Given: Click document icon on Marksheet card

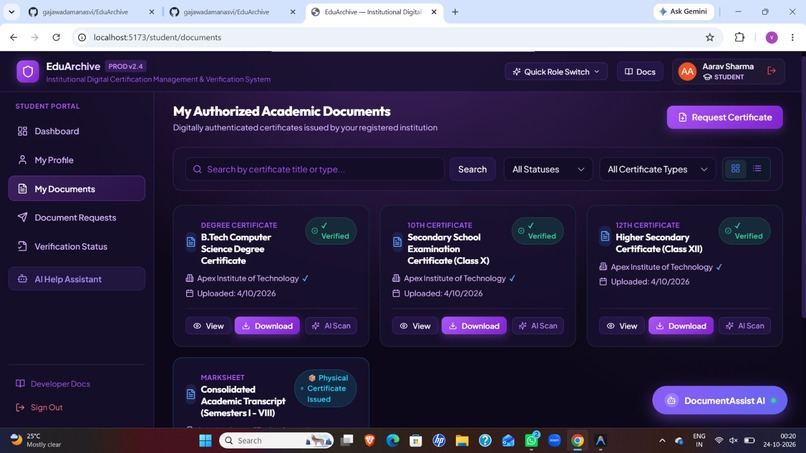Looking at the screenshot, I should [x=191, y=394].
